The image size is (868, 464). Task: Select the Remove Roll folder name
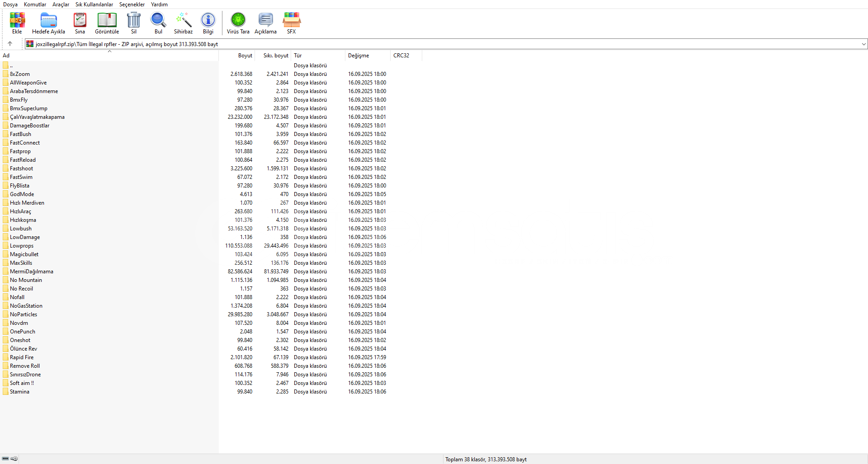coord(25,366)
